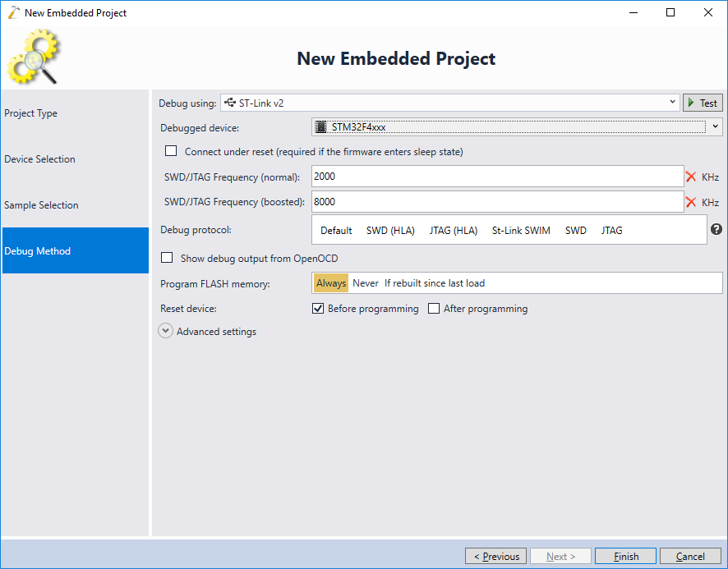Uncheck Reset device Before programming
Image resolution: width=728 pixels, height=569 pixels.
pyautogui.click(x=318, y=308)
